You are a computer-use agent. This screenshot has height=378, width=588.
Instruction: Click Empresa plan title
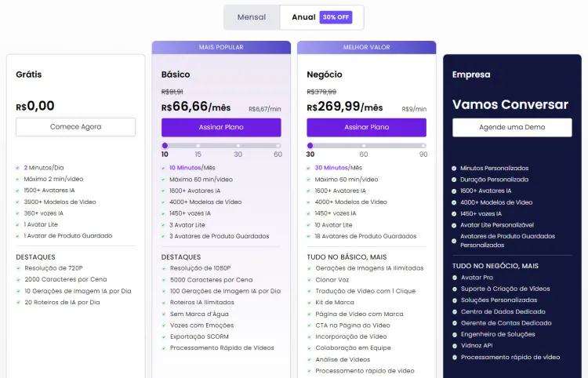[x=471, y=75]
